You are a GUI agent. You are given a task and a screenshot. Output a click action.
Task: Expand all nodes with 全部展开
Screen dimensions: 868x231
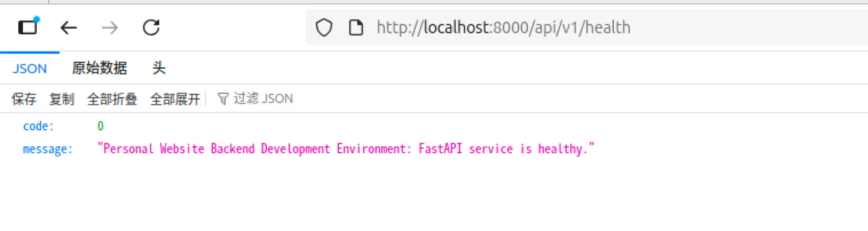pos(175,99)
